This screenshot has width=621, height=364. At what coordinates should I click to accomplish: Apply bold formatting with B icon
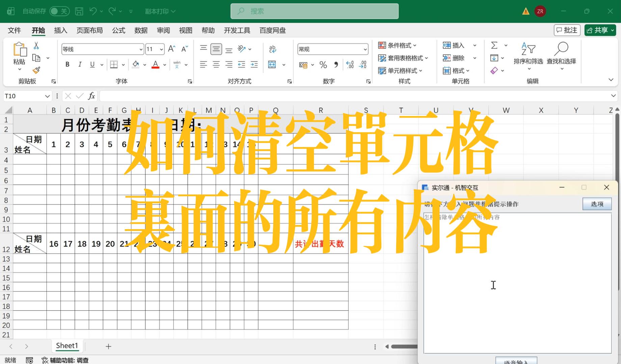(67, 64)
